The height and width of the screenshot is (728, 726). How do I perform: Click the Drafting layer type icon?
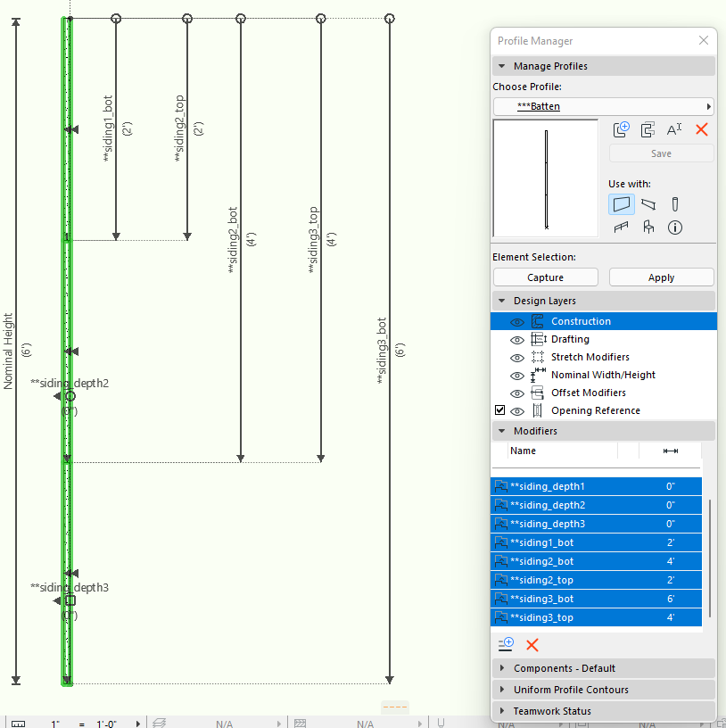pos(538,339)
